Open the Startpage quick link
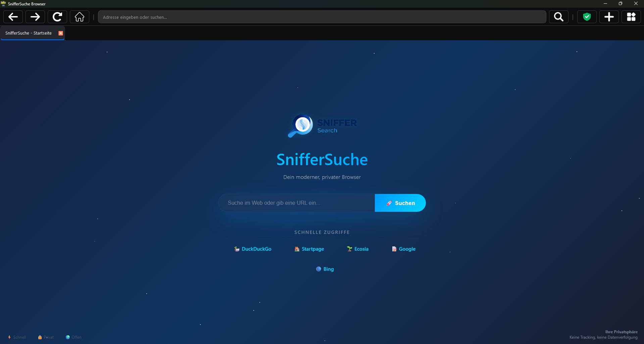 coord(309,249)
